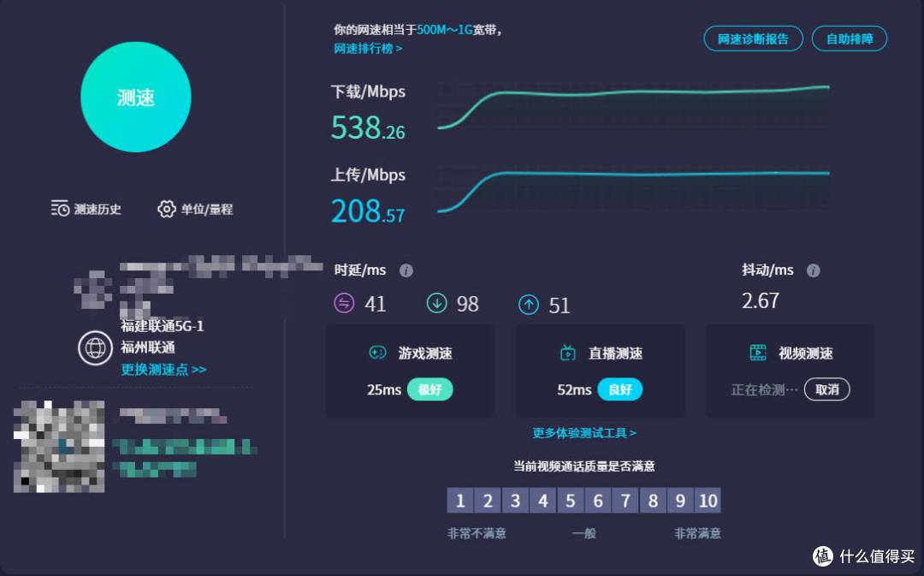Click the 时延/ms info icon

tap(406, 270)
